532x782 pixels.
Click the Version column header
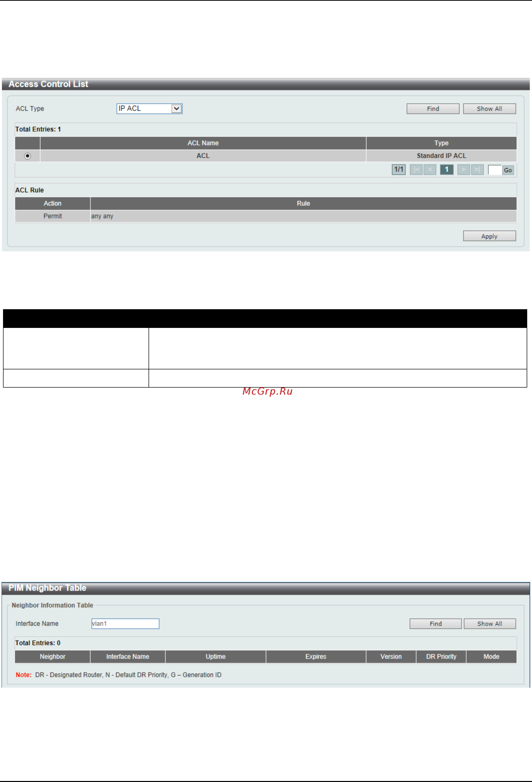point(391,657)
